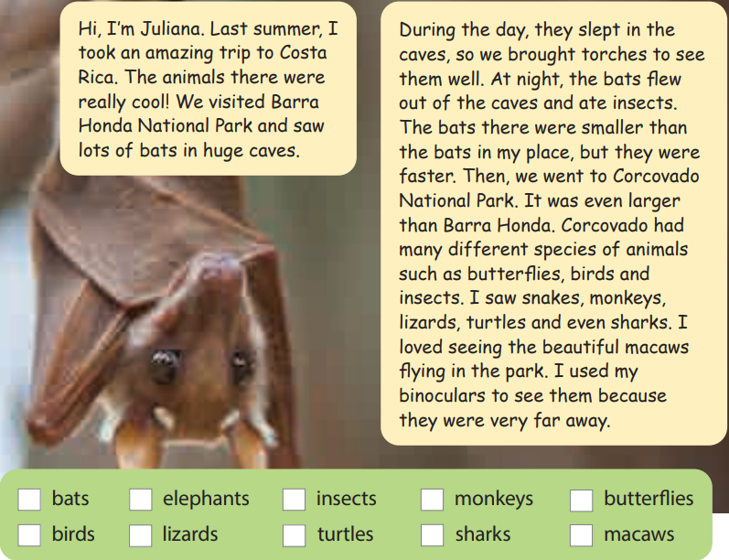The image size is (729, 560).
Task: Mark the sharks checkbox
Action: [432, 535]
